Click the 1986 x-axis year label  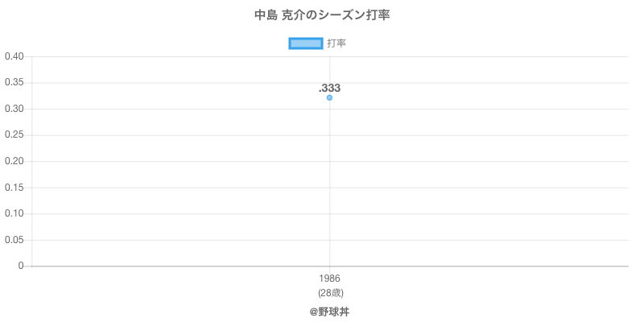[x=329, y=279]
